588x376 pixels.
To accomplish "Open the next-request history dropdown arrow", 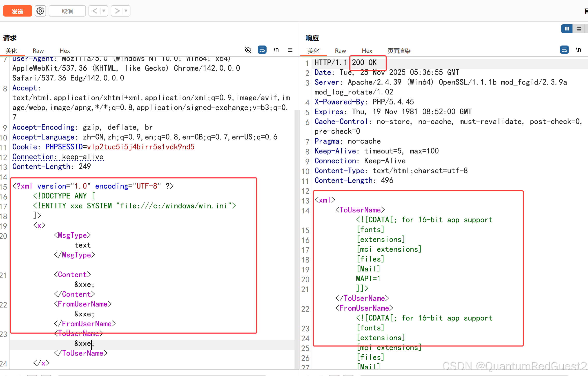I will pyautogui.click(x=126, y=11).
